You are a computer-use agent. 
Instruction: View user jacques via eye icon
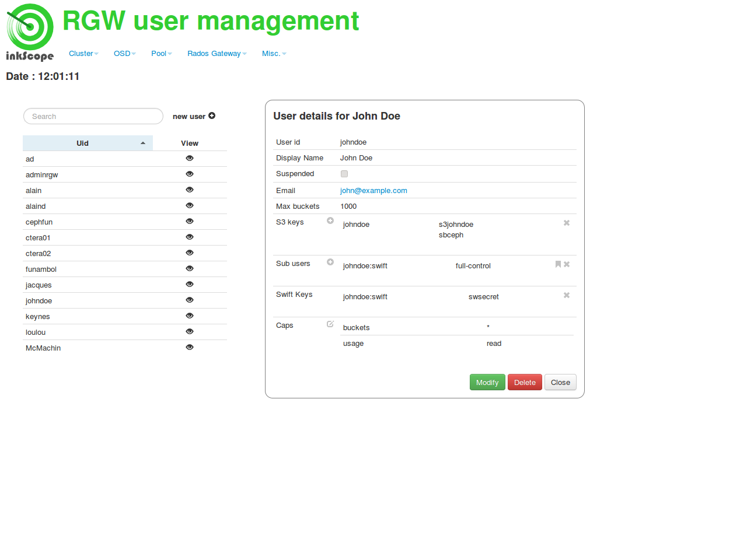tap(190, 284)
